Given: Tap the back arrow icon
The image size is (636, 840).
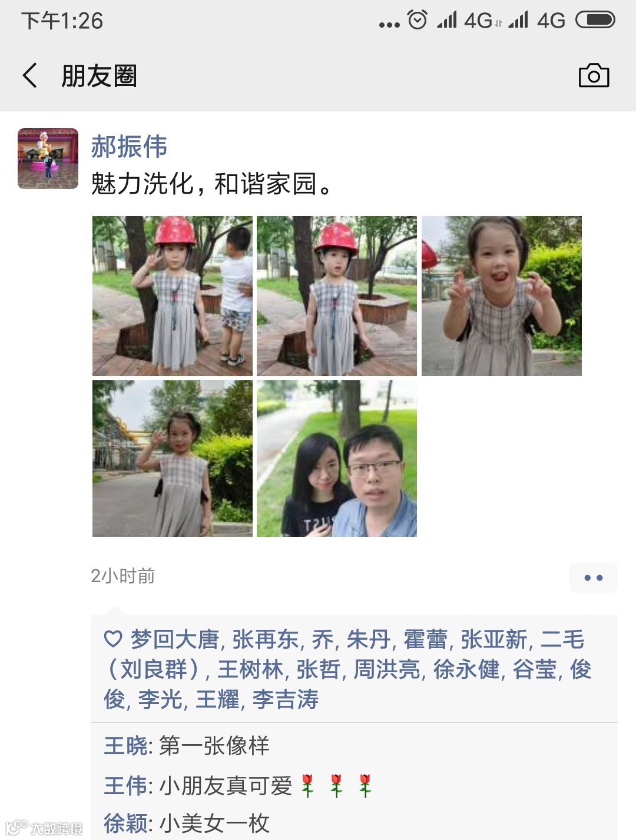Looking at the screenshot, I should (x=30, y=75).
